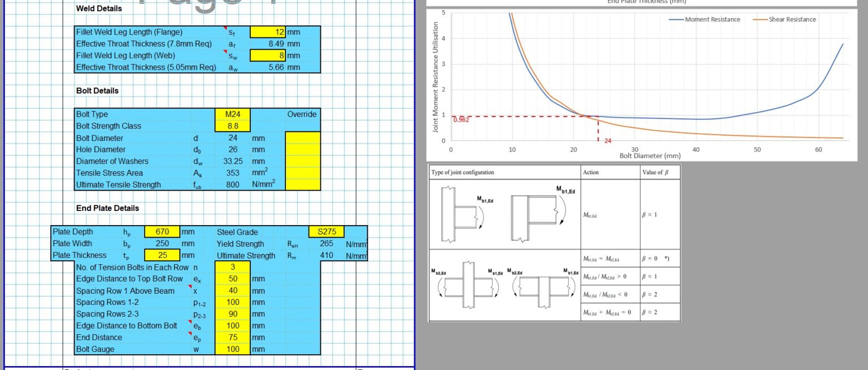Select the joint configuration beta table image

[554, 243]
